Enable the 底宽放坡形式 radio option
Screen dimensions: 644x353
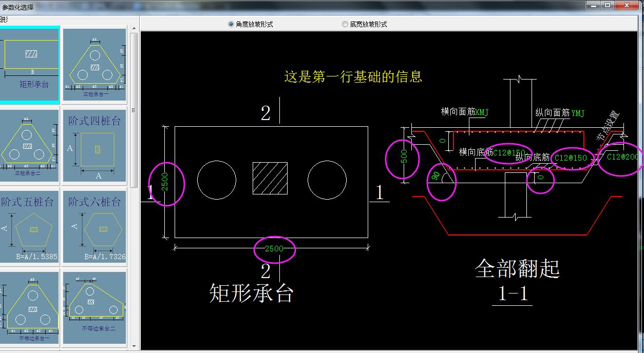364,24
